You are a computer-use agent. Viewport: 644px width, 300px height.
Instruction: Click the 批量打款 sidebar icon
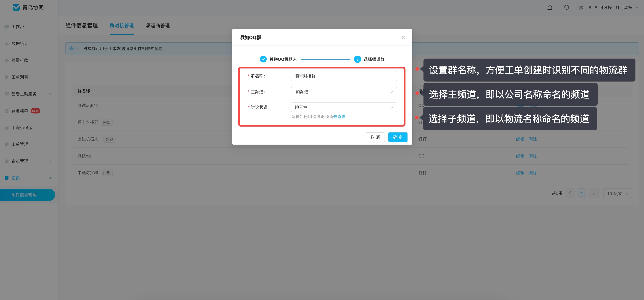tap(7, 60)
